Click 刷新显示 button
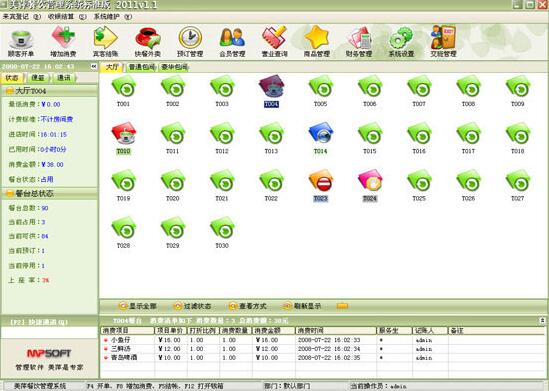This screenshot has height=391, width=549. pos(302,306)
